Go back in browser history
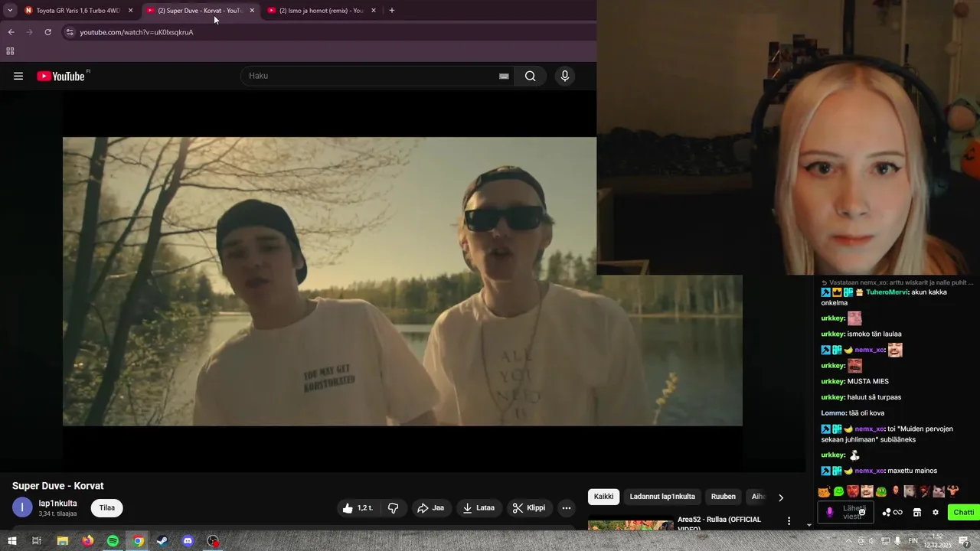The height and width of the screenshot is (551, 980). (x=11, y=32)
